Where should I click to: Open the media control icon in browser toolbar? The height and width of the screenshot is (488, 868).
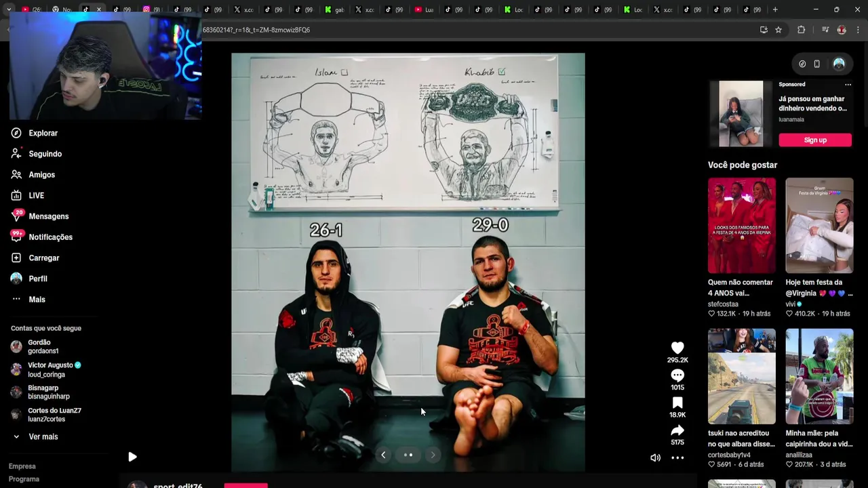825,30
